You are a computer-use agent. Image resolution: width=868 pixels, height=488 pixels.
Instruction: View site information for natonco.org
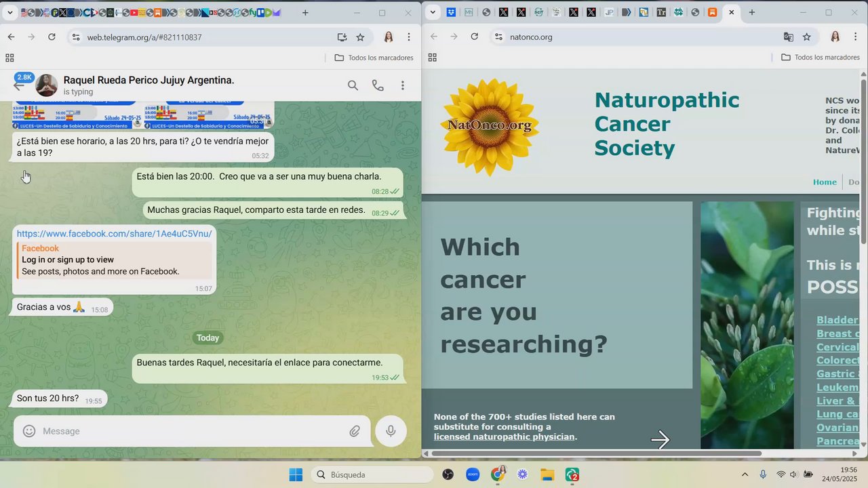click(498, 37)
